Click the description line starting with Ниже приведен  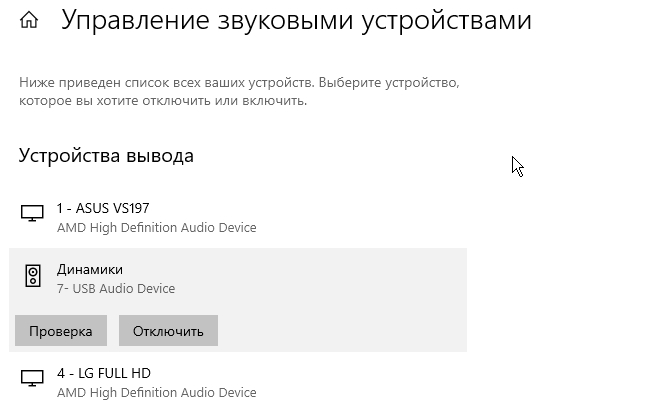tap(238, 82)
